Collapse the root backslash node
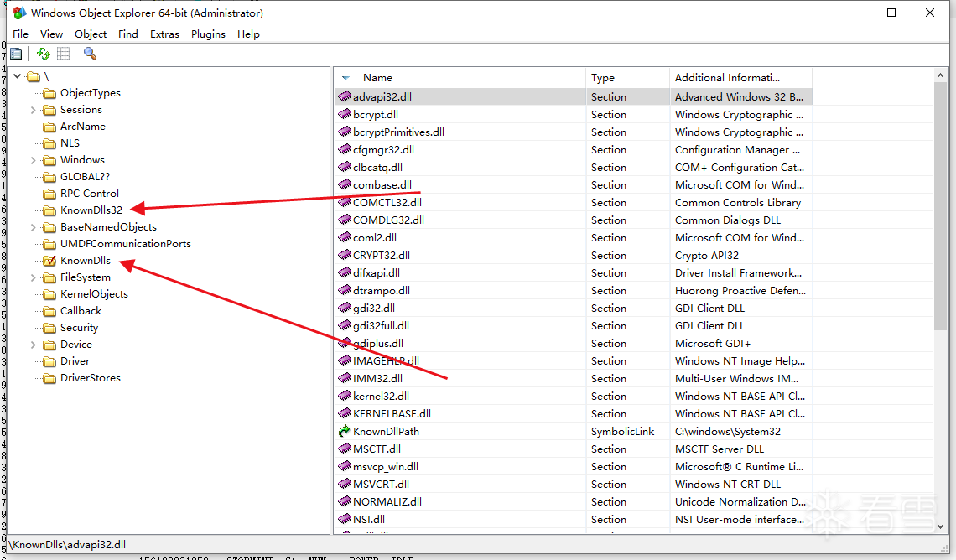This screenshot has width=956, height=560. (17, 76)
